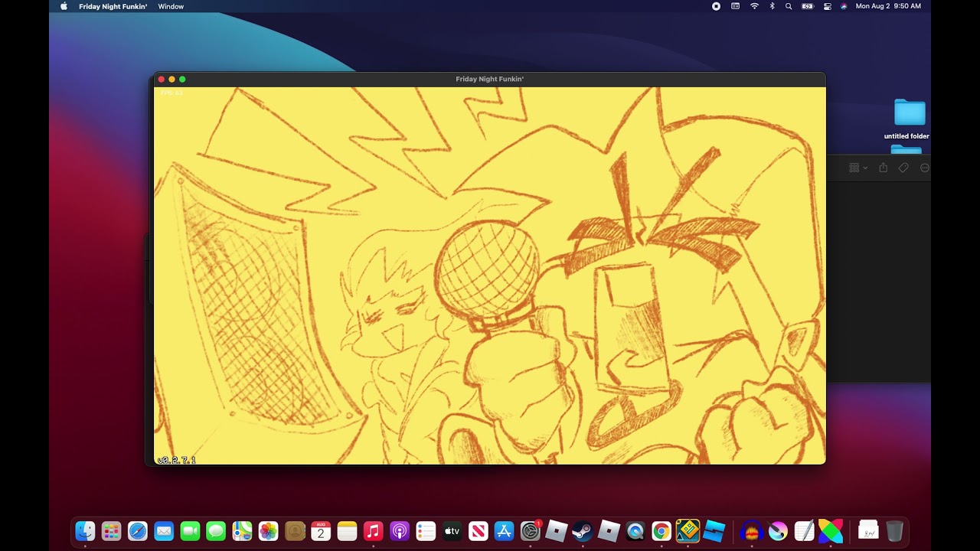Open the Friday Night Funkin' app menu
Viewport: 980px width, 551px height.
pos(113,6)
